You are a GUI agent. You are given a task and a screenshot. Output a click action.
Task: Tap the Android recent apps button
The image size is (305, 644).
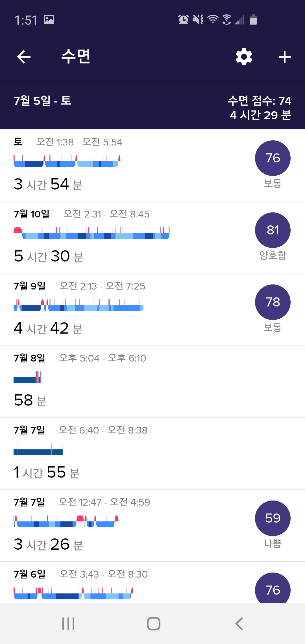68,624
